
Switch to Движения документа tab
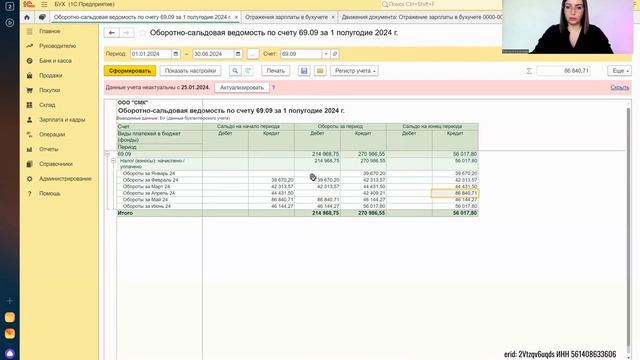[422, 17]
